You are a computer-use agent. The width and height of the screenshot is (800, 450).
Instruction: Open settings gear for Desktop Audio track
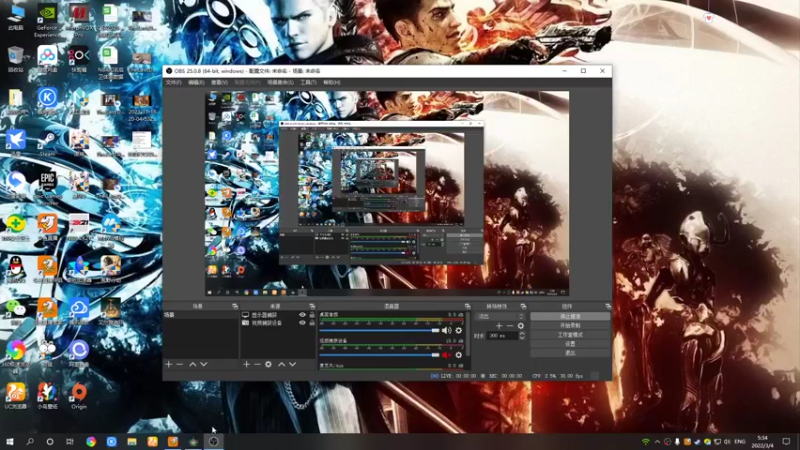459,331
